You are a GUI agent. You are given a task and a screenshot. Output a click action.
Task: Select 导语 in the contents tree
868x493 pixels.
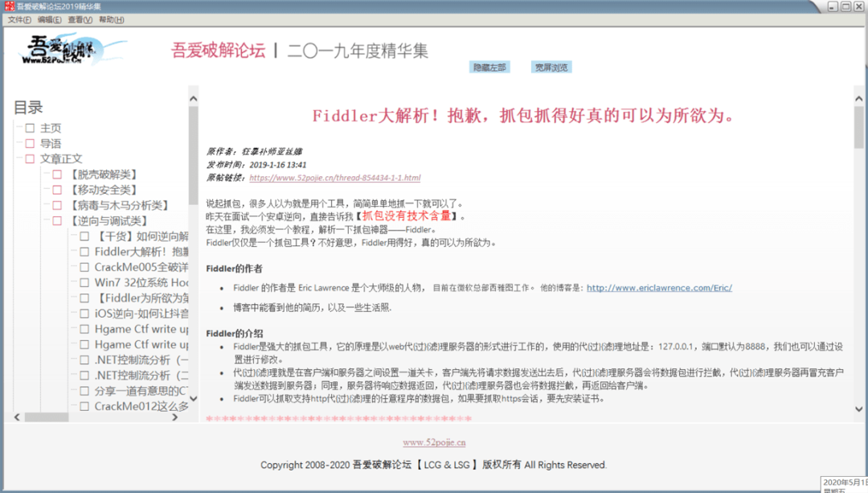coord(51,144)
